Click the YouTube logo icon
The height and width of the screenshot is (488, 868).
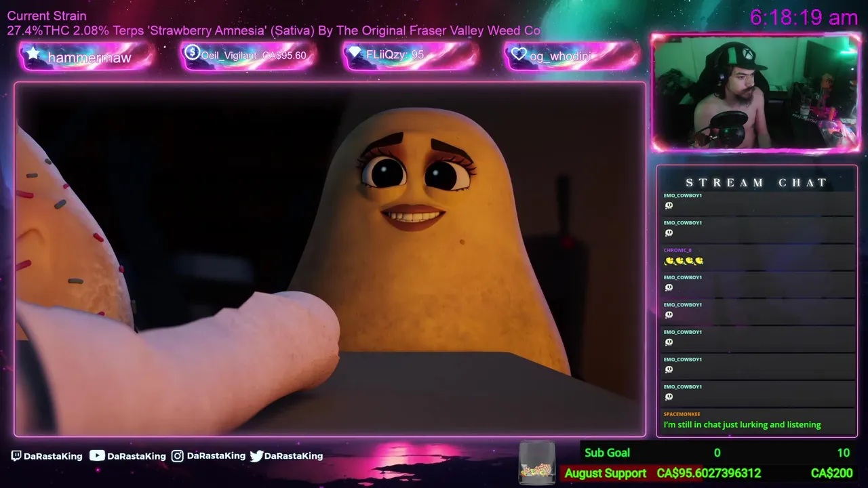[x=97, y=456]
